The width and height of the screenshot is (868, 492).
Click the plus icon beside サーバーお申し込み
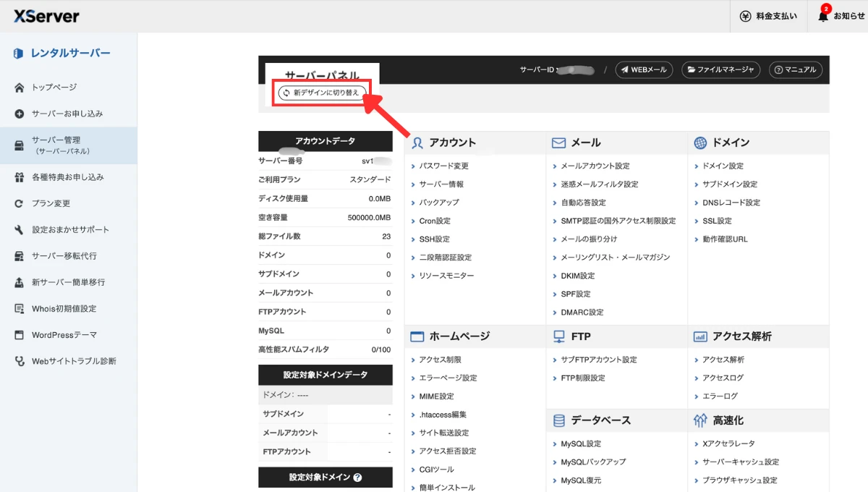coord(20,114)
